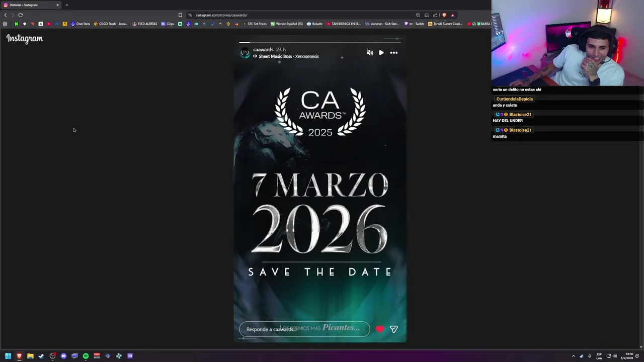Click the 'Responde a caawards' reply field
Viewport: 644px width, 362px height.
click(304, 329)
